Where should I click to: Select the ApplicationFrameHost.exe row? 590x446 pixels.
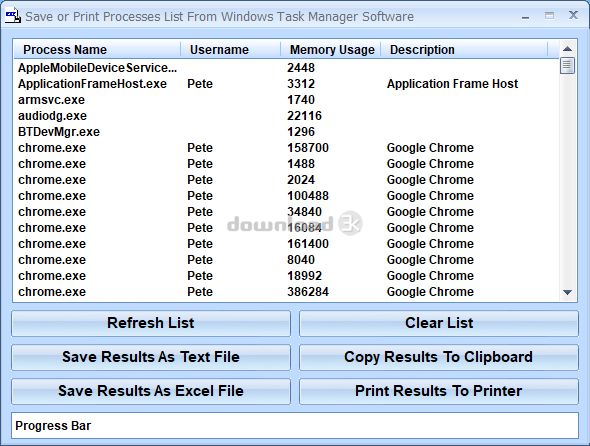(287, 84)
